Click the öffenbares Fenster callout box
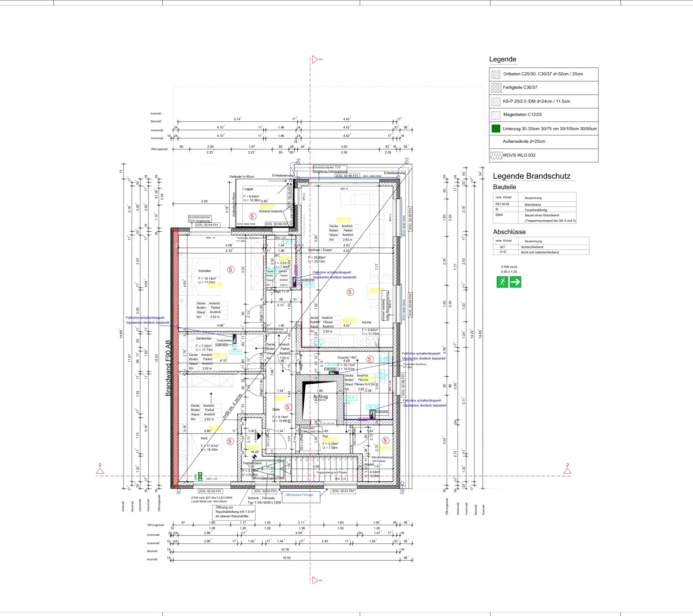Screen dimensions: 693x616 click(x=300, y=495)
